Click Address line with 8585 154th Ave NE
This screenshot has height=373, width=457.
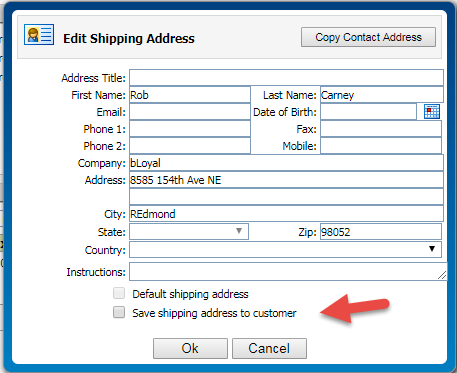(286, 180)
